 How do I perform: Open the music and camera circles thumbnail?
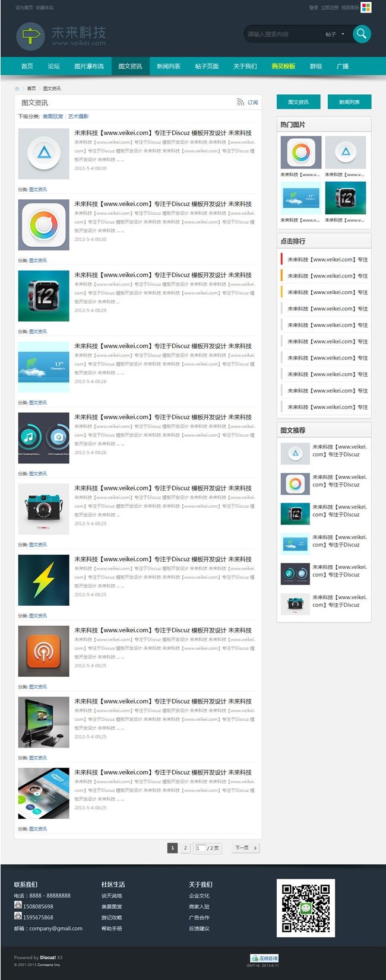click(44, 438)
